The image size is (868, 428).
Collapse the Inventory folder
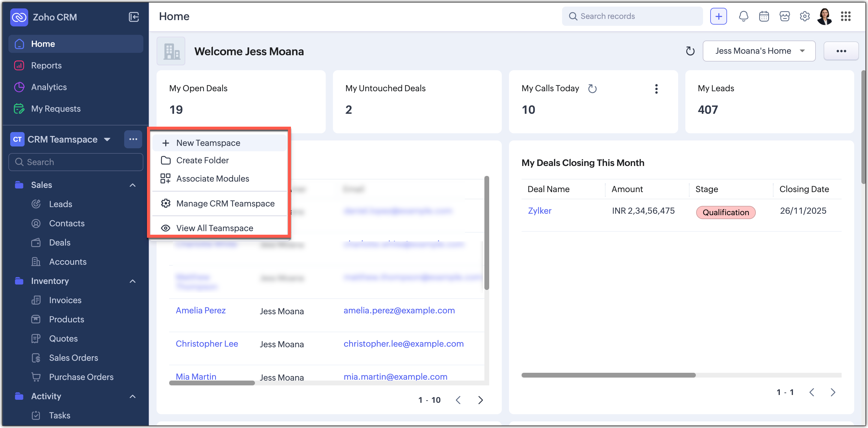click(x=133, y=281)
